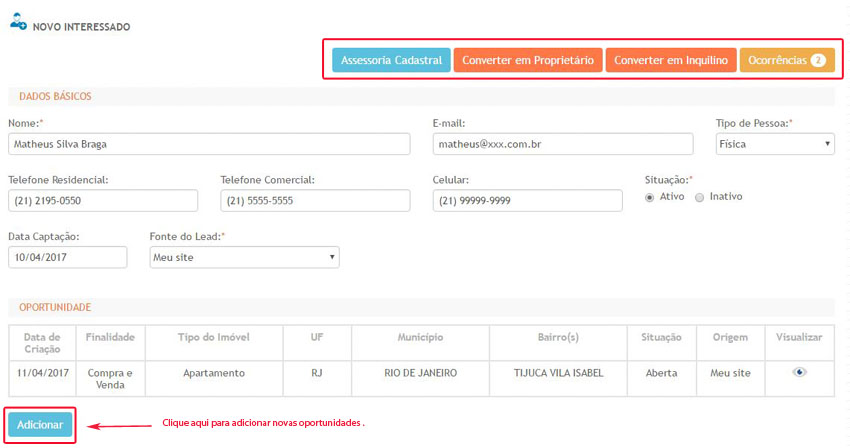Click the Assessoria Cadastral button
Screen dimensions: 850x448
pos(391,60)
